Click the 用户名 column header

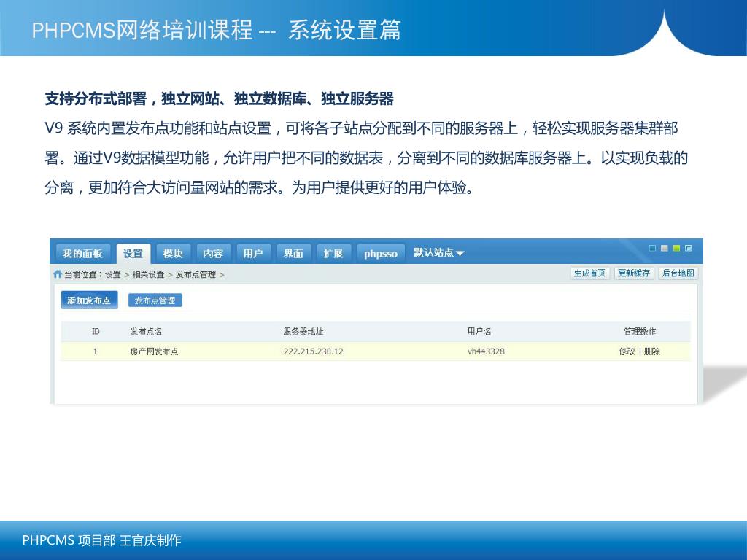[x=479, y=332]
